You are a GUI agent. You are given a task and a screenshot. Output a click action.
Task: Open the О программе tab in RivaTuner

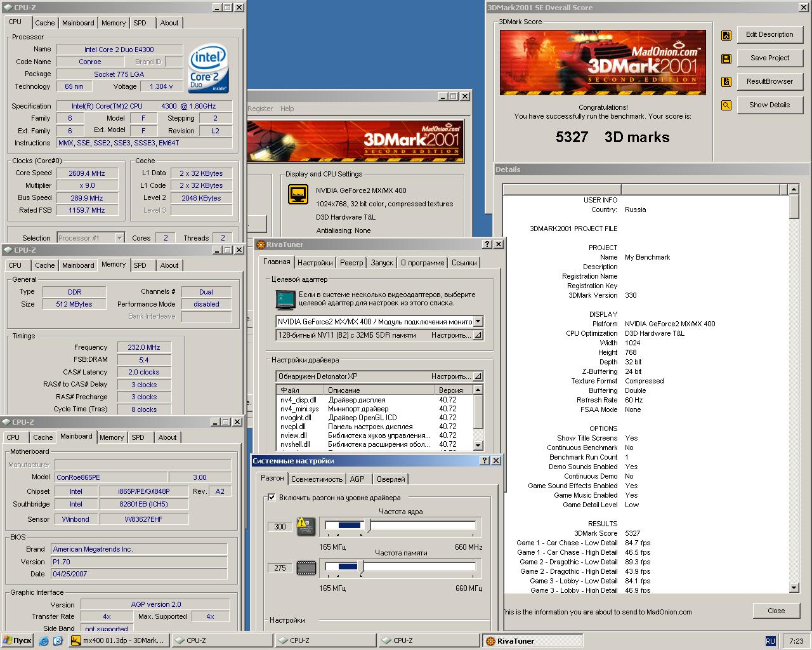(x=422, y=263)
